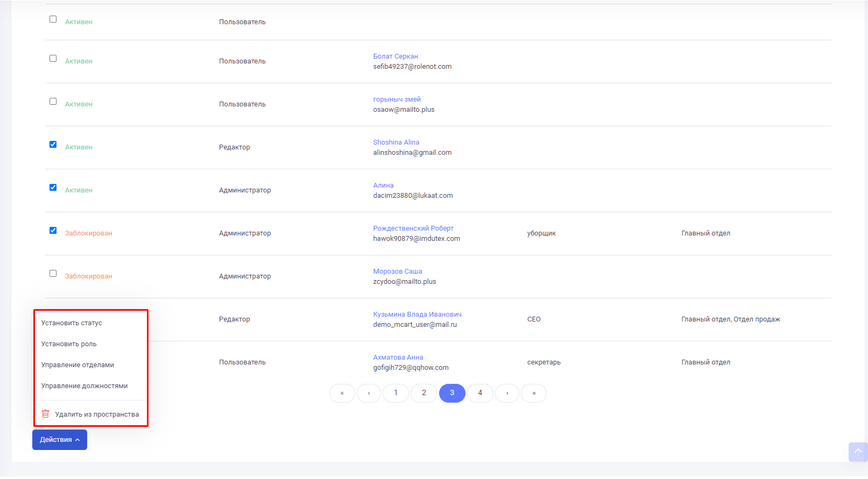Open the Рождественский Роберт profile link

[x=413, y=228]
